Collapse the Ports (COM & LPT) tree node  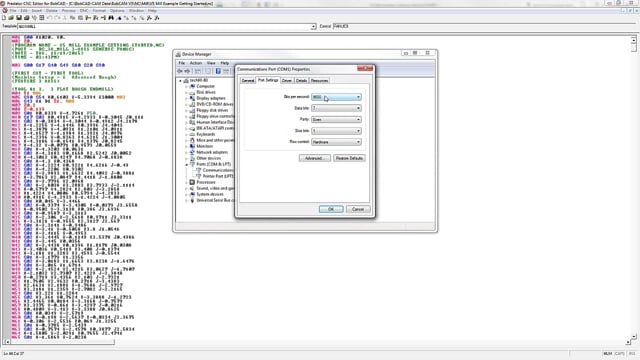point(187,164)
